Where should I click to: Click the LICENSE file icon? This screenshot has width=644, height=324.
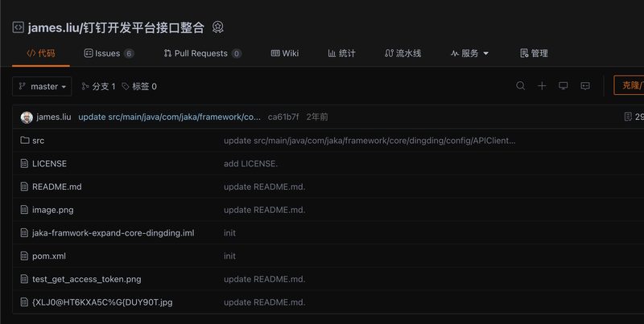tap(24, 164)
